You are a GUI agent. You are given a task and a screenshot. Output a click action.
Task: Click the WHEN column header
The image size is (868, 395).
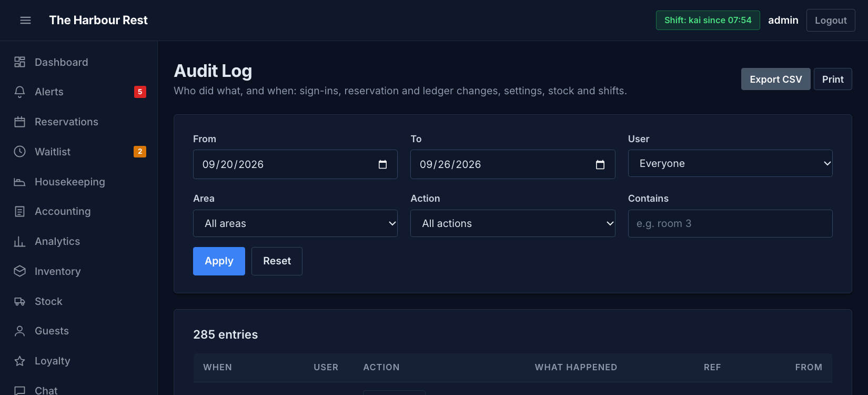coord(217,367)
